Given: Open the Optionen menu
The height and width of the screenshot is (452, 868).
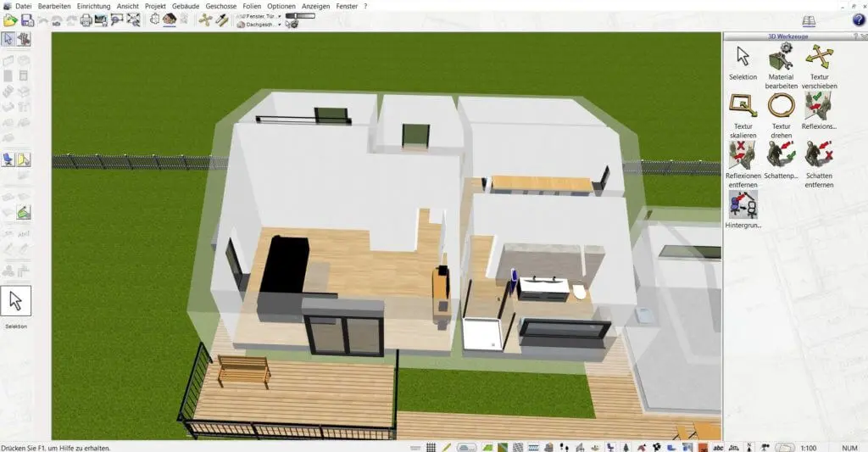Looking at the screenshot, I should click(x=281, y=6).
